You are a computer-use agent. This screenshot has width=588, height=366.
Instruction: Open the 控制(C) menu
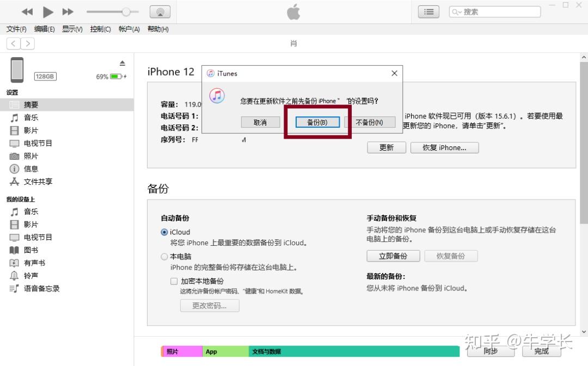[x=101, y=29]
